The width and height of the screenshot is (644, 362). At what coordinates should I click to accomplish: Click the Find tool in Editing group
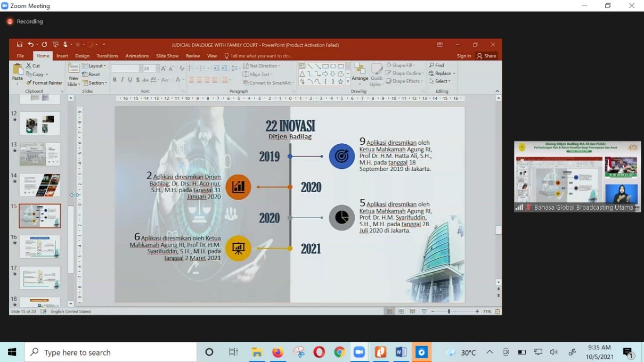point(437,65)
